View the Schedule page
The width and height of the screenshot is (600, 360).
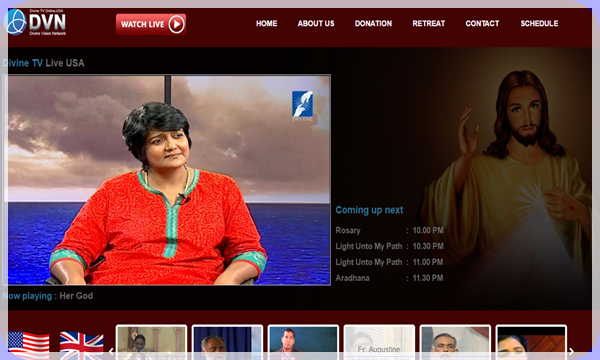(x=539, y=23)
